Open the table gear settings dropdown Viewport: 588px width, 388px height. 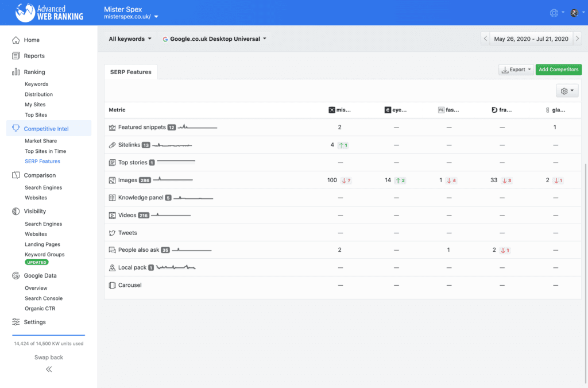click(567, 90)
